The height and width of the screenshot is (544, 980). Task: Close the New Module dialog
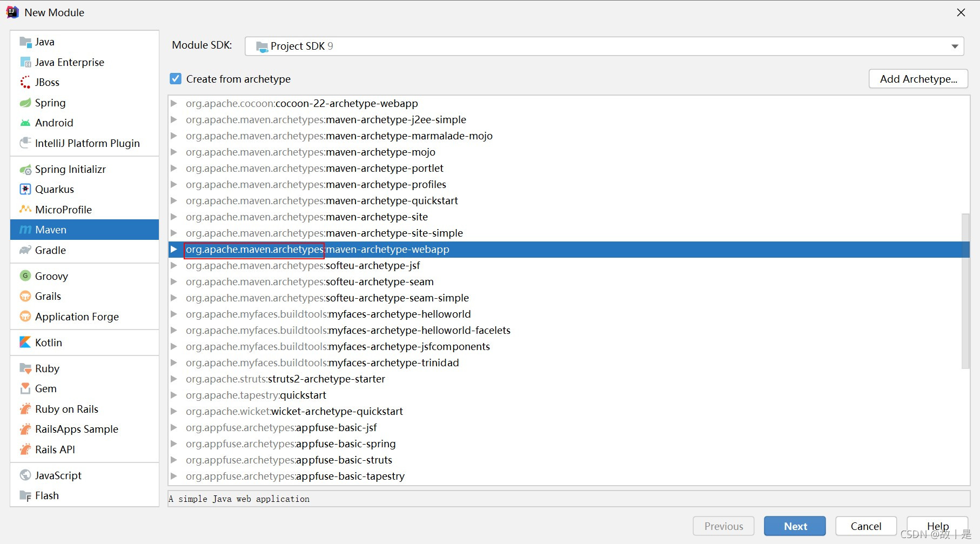961,12
